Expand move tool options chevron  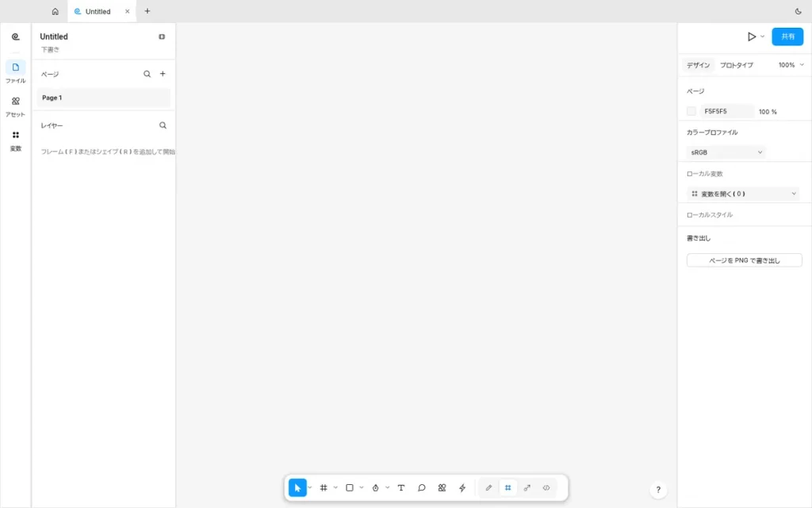[310, 488]
